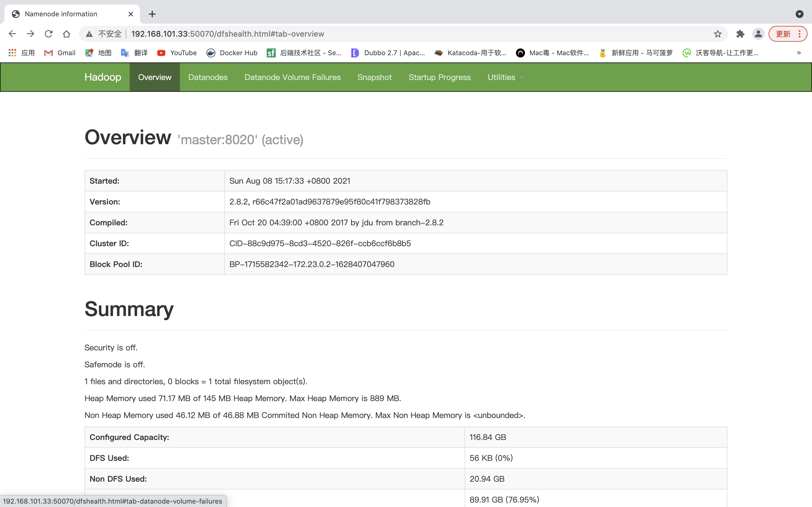
Task: Click the Hadoop brand link
Action: click(x=103, y=77)
